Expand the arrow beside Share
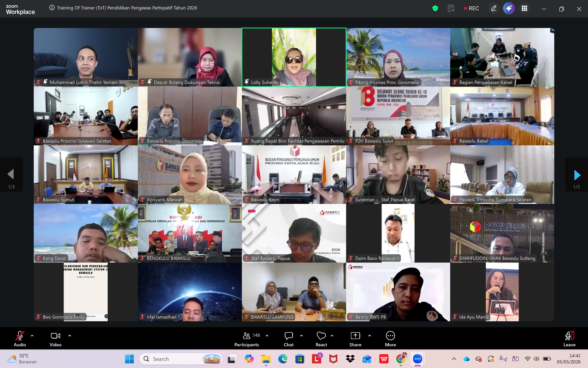The height and width of the screenshot is (368, 588). (x=369, y=336)
